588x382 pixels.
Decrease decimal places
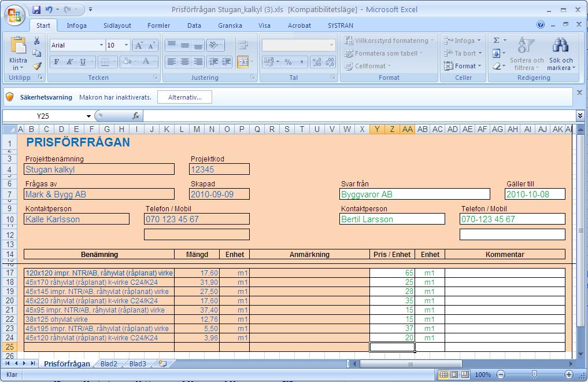pos(329,62)
